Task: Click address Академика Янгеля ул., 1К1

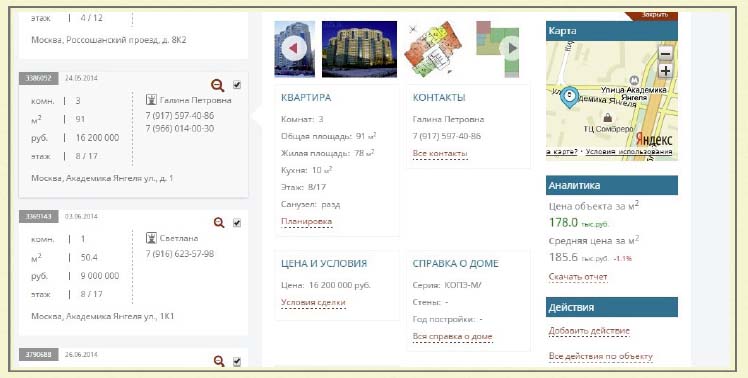Action: 103,316
